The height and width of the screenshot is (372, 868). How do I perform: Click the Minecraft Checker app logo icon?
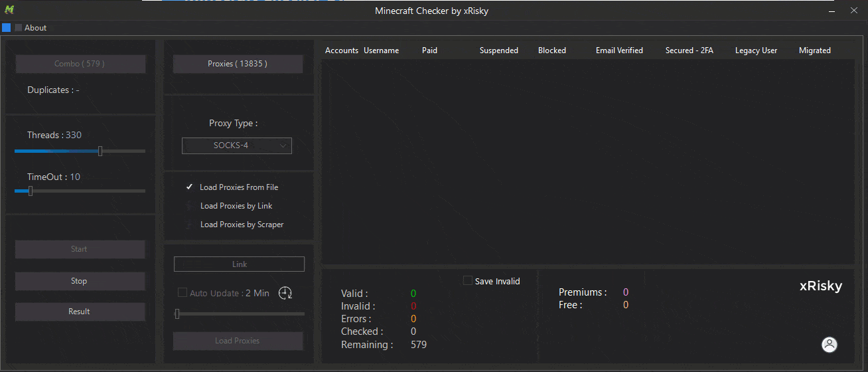pos(9,10)
